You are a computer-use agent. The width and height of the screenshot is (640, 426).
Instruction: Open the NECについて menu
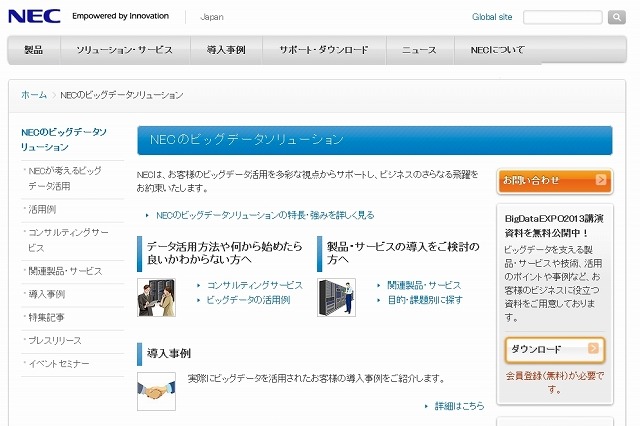point(498,50)
